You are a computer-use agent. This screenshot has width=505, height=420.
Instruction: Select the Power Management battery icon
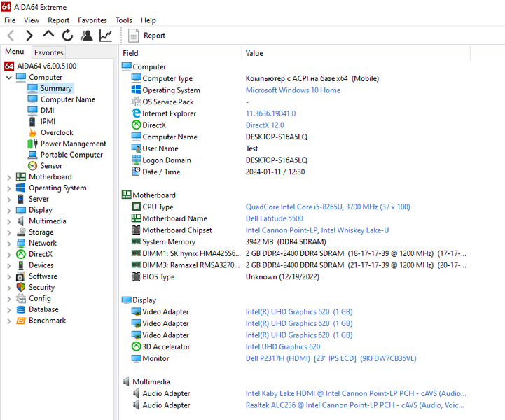tap(32, 143)
